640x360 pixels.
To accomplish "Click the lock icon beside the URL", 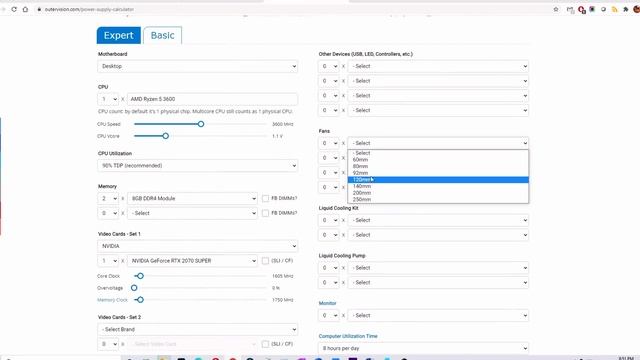I will [39, 9].
